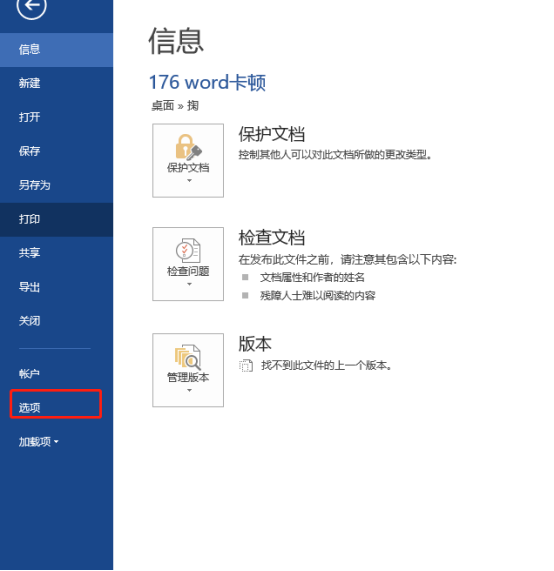Click the 版本 section heading
554x571 pixels.
coord(255,344)
